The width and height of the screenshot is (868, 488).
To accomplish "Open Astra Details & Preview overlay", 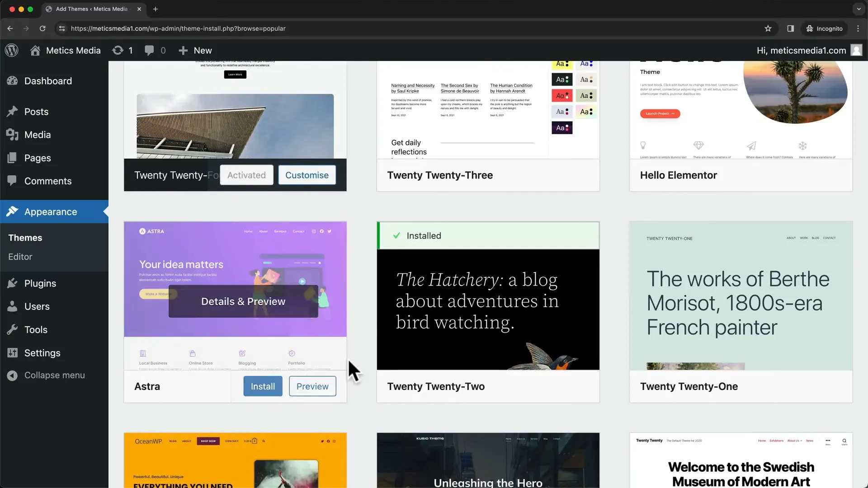I will tap(243, 301).
